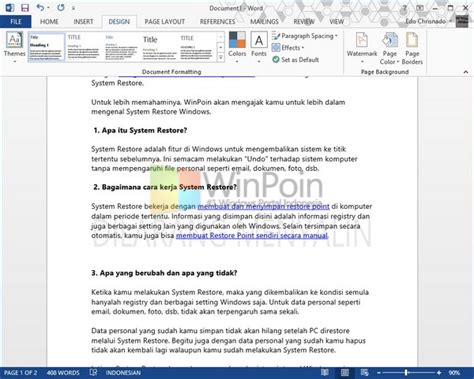The image size is (474, 379).
Task: Open the Colors palette button
Action: [x=237, y=48]
